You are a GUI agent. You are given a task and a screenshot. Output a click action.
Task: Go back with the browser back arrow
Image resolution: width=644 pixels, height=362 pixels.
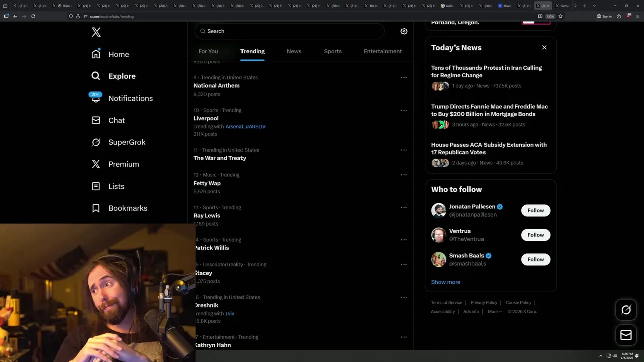pos(15,16)
